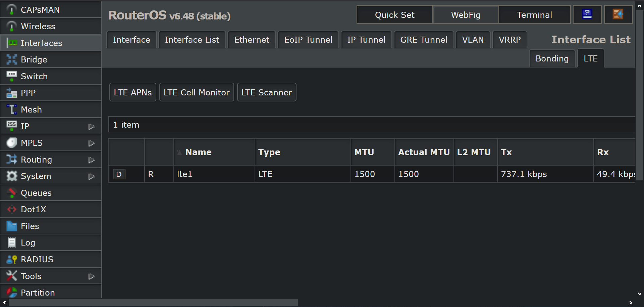
Task: Click the 737.1 kbps Tx value
Action: (x=524, y=174)
